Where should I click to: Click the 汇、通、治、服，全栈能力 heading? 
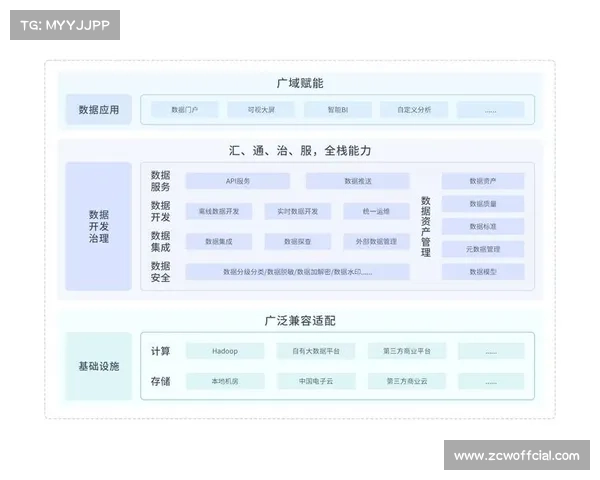300,150
